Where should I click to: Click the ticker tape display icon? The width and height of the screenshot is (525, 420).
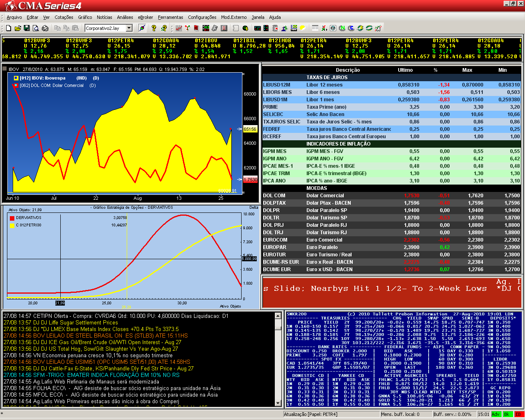(258, 28)
